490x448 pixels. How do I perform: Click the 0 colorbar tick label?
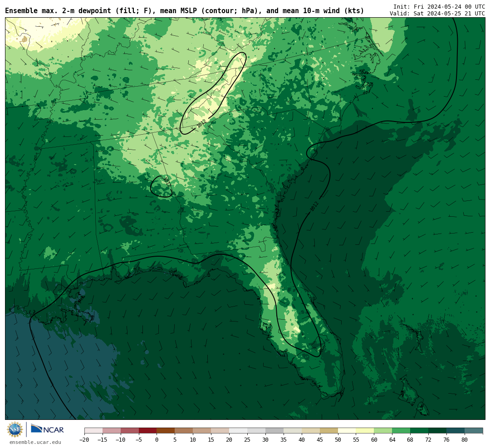click(157, 440)
